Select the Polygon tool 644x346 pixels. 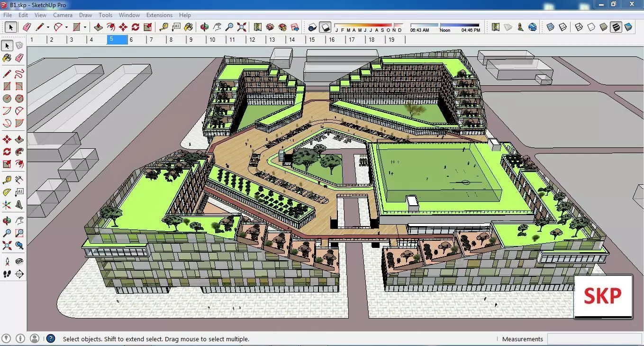coord(19,98)
